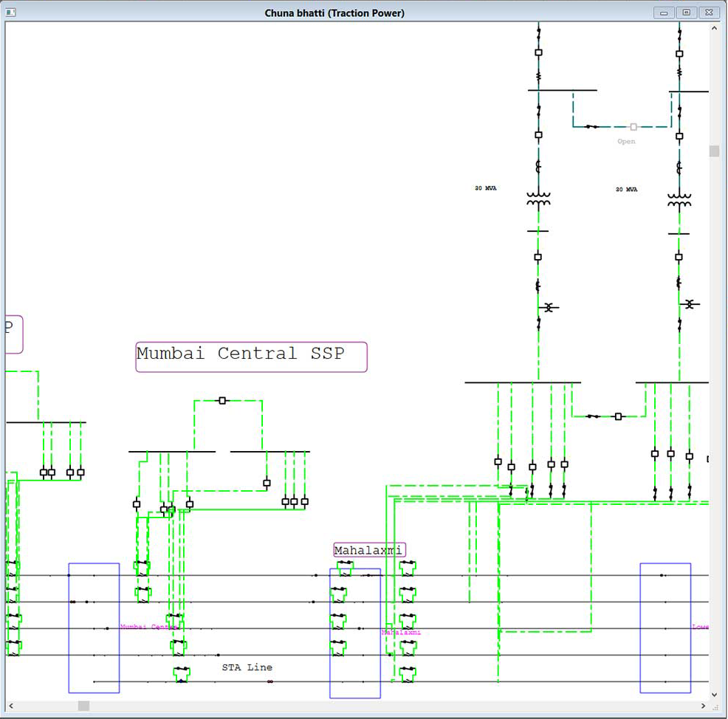Screen dimensions: 728x719
Task: Select circuit breaker directly below left transformer
Action: coord(538,257)
